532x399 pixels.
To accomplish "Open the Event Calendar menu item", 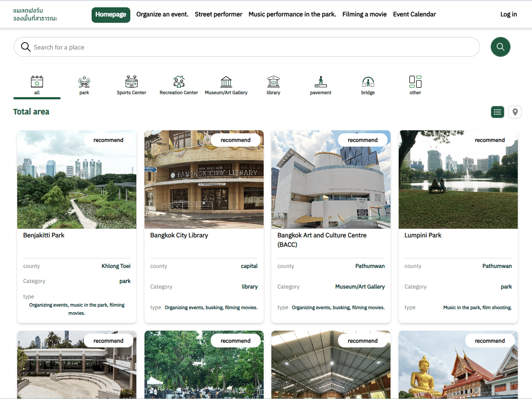I will click(415, 14).
